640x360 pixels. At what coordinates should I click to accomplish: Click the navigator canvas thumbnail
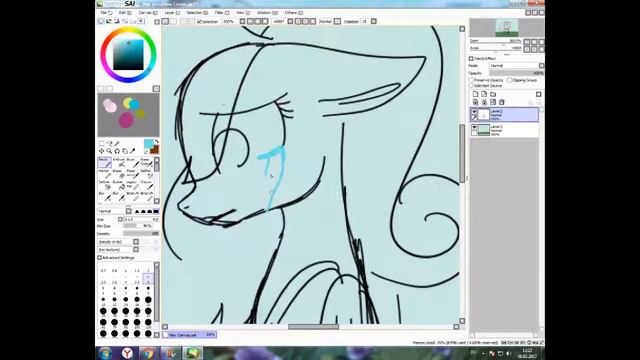tap(507, 28)
